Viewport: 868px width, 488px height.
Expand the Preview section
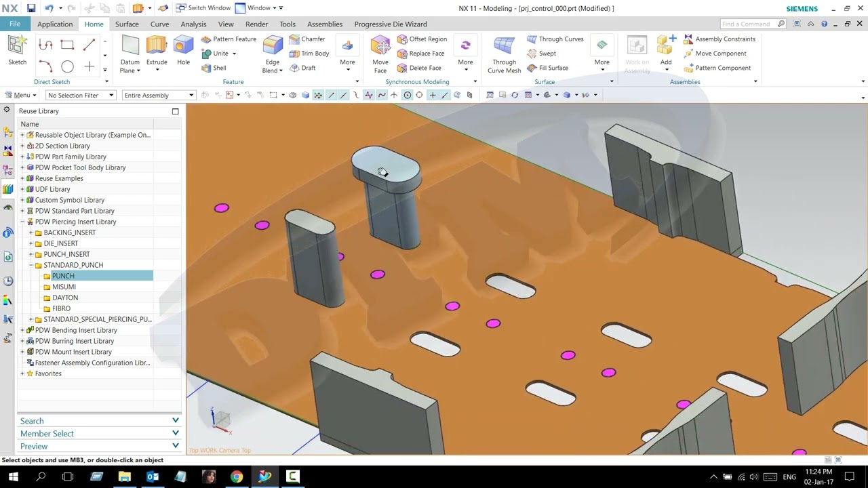coord(99,446)
